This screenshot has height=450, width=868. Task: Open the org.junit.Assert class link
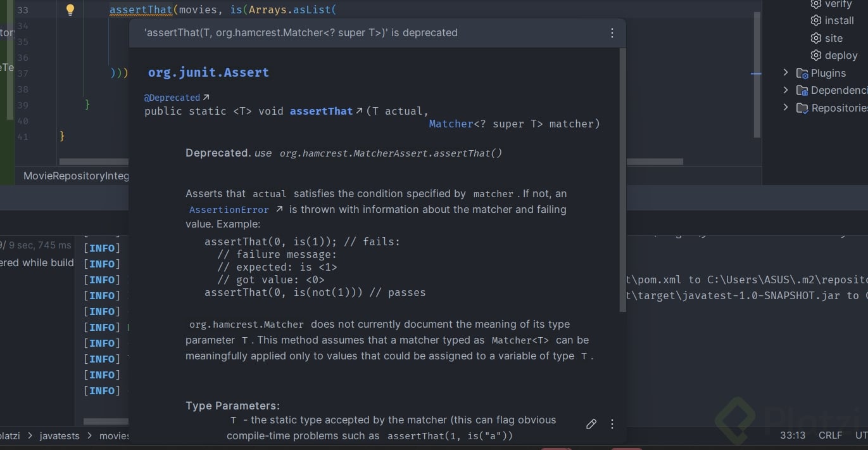click(208, 72)
